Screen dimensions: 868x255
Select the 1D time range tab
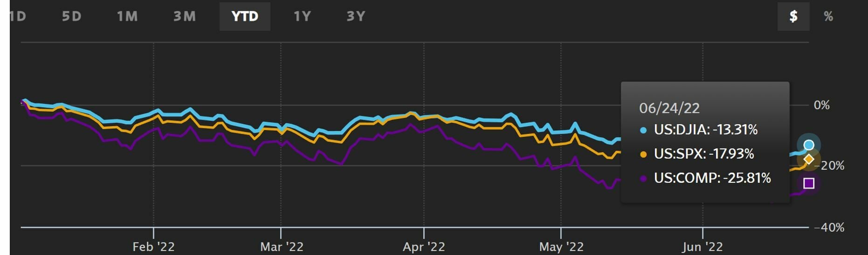(18, 16)
